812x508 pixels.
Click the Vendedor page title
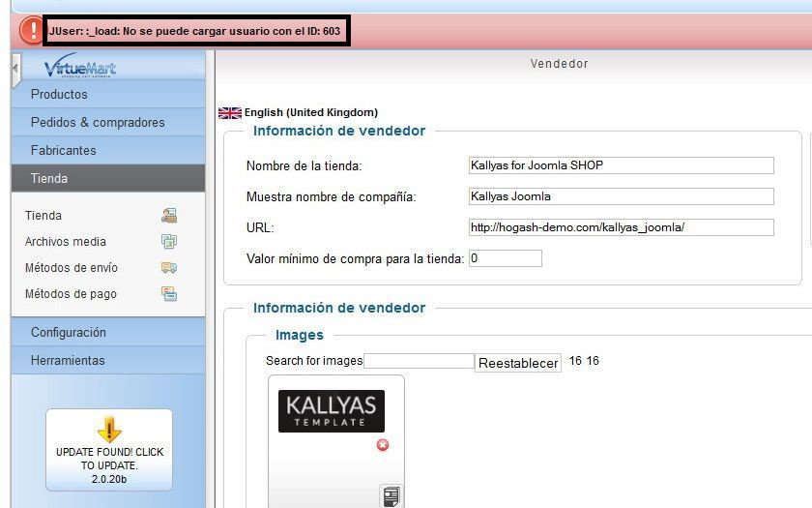560,64
